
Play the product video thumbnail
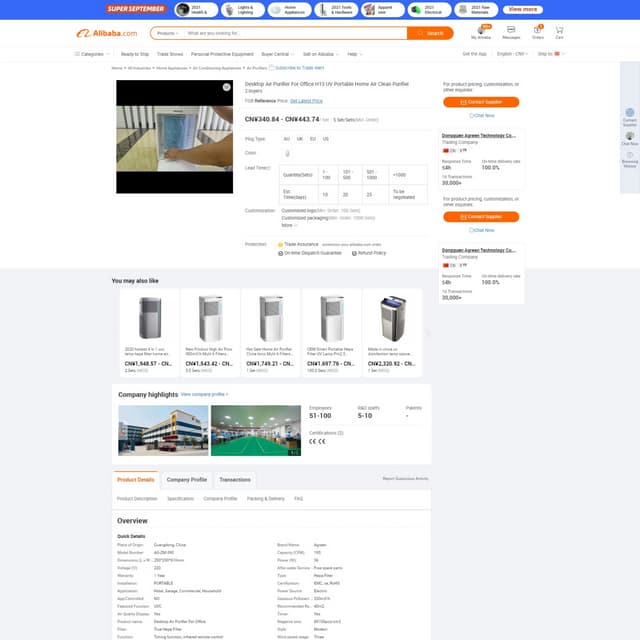pyautogui.click(x=174, y=137)
